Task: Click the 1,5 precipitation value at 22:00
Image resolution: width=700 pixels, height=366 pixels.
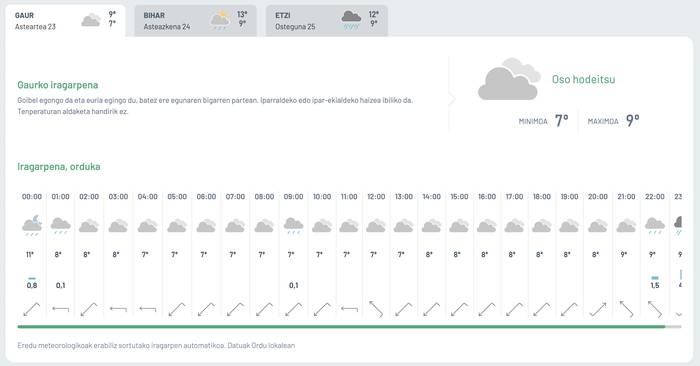Action: 655,285
